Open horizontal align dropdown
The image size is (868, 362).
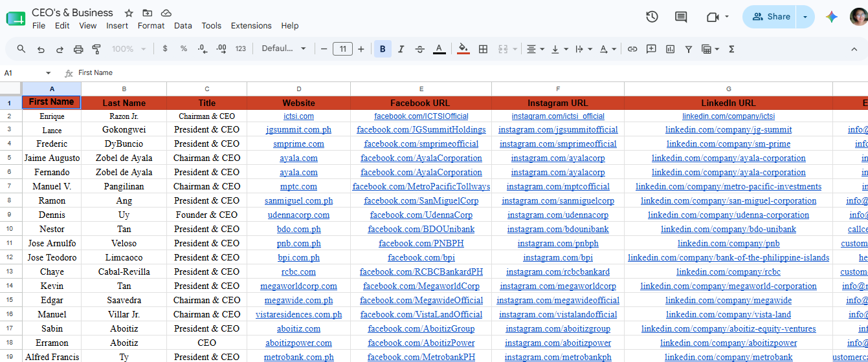[x=535, y=49]
